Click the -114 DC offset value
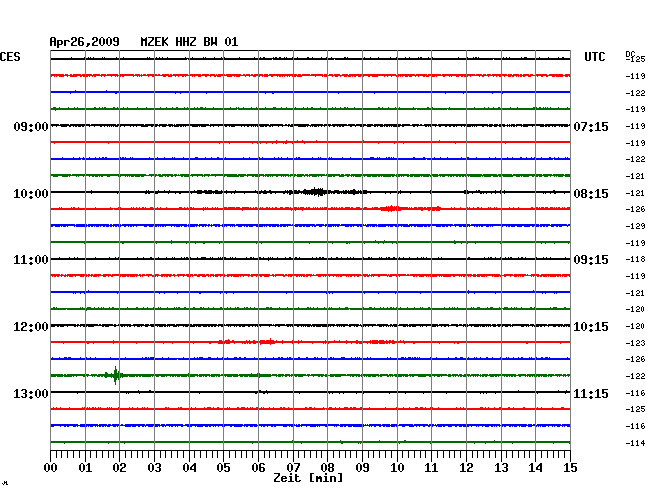The width and height of the screenshot is (650, 494). coord(635,443)
